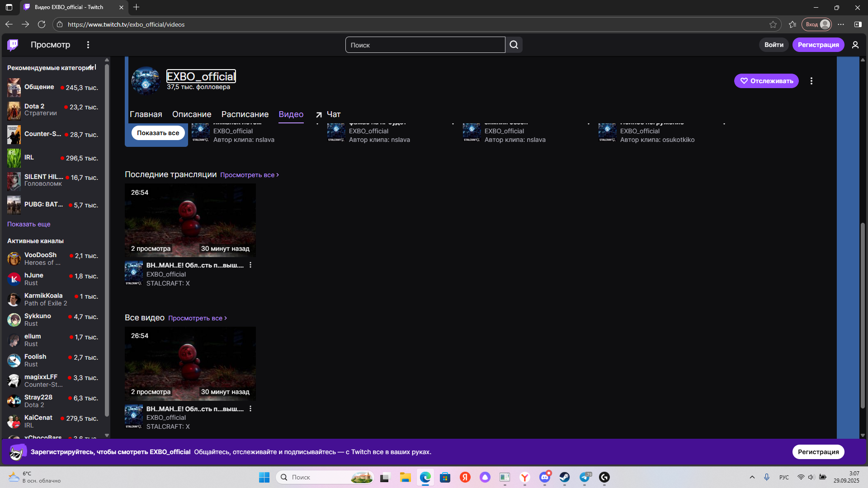
Task: Switch to the Расписание tab
Action: (245, 114)
